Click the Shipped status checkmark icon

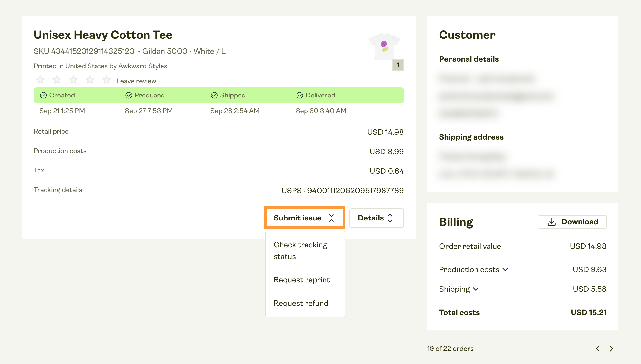(x=214, y=95)
